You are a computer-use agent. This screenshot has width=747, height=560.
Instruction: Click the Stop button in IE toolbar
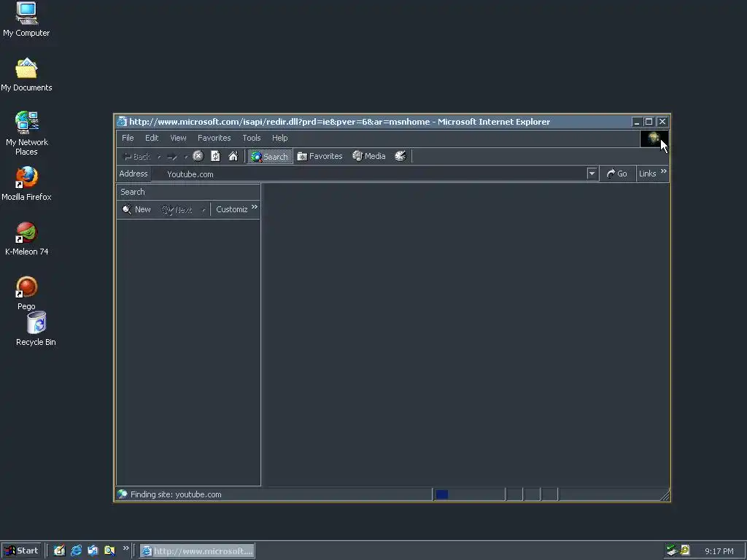[x=198, y=156]
